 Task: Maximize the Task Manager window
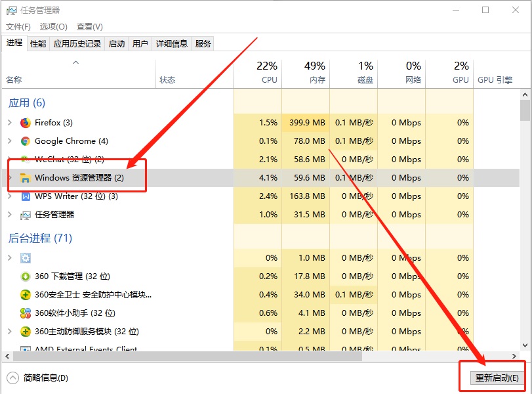(485, 11)
